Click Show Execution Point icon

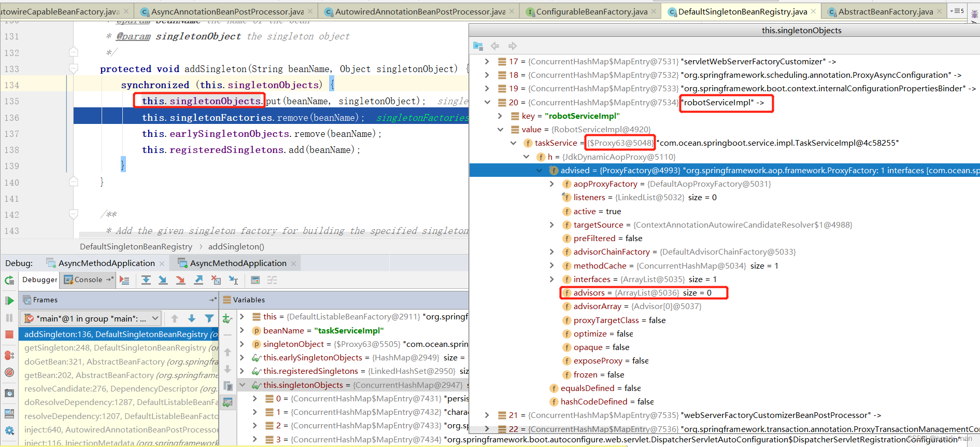124,280
